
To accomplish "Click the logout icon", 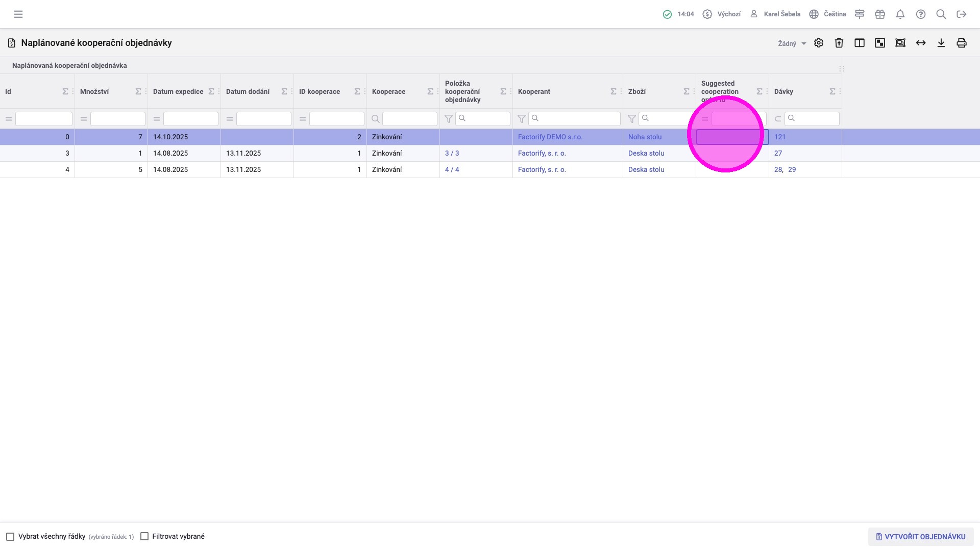I will pos(962,14).
